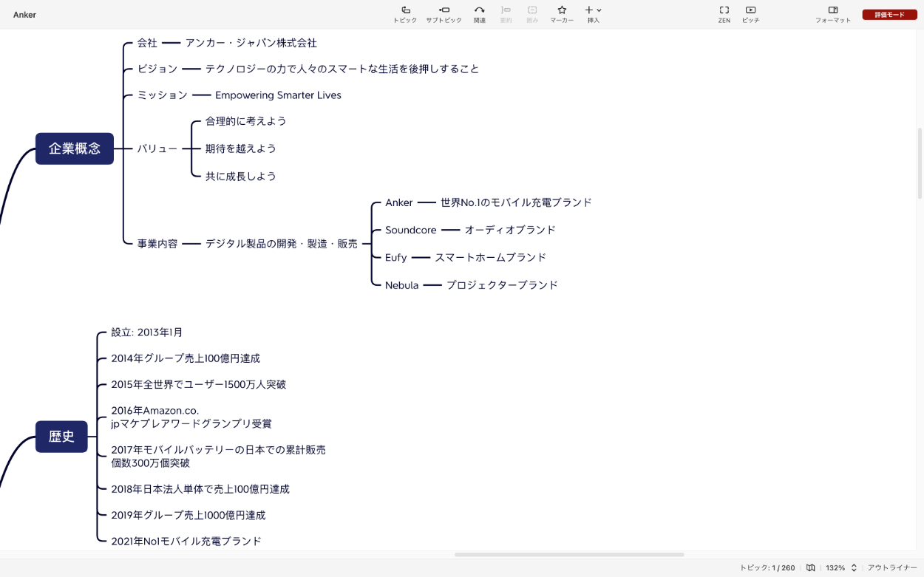Select the Soundcore brand topic
The width and height of the screenshot is (924, 577).
tap(410, 230)
